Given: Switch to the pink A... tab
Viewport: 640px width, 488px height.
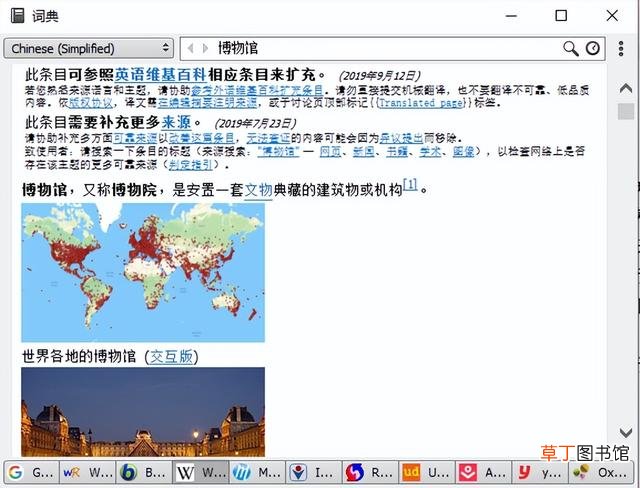Looking at the screenshot, I should pos(483,472).
